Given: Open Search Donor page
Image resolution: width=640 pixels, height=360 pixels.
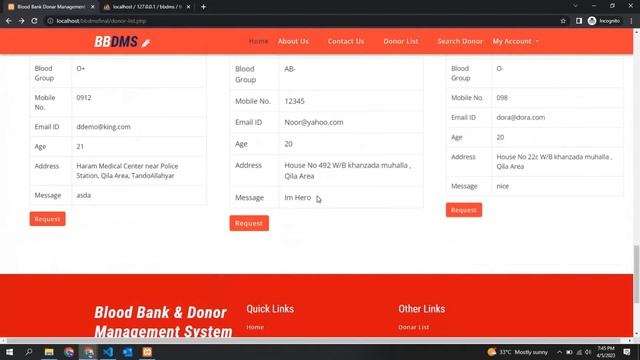Looking at the screenshot, I should pyautogui.click(x=460, y=41).
